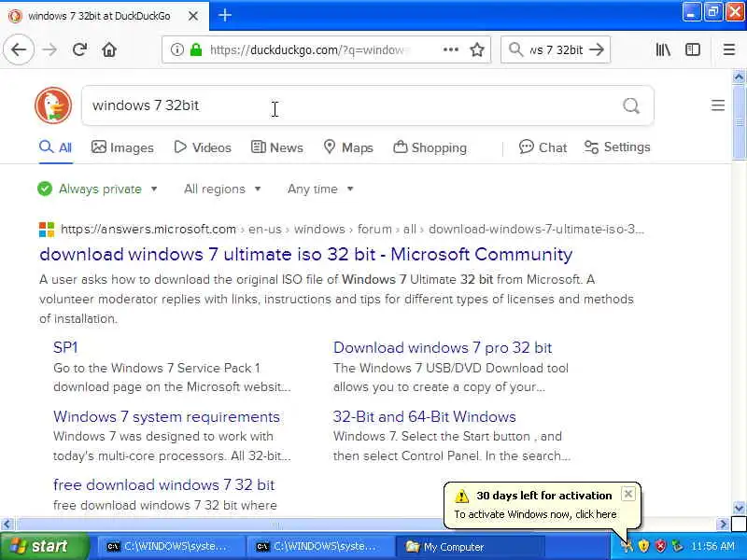Expand the Any time filter dropdown
Image resolution: width=747 pixels, height=560 pixels.
point(320,189)
